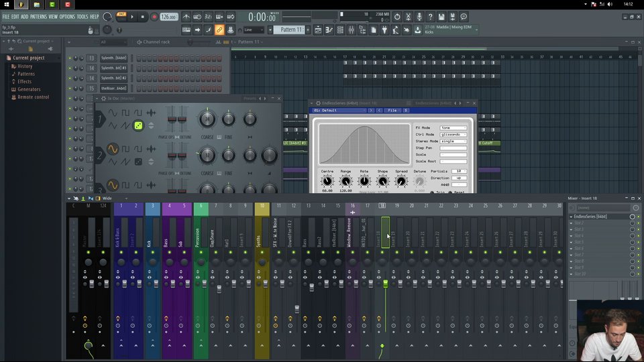Go to next EndlessSeries preset arrow
The width and height of the screenshot is (644, 362).
click(x=371, y=111)
